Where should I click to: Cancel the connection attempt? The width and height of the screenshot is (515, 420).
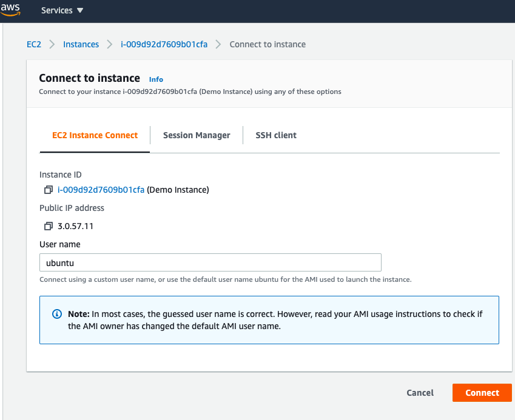coord(420,393)
